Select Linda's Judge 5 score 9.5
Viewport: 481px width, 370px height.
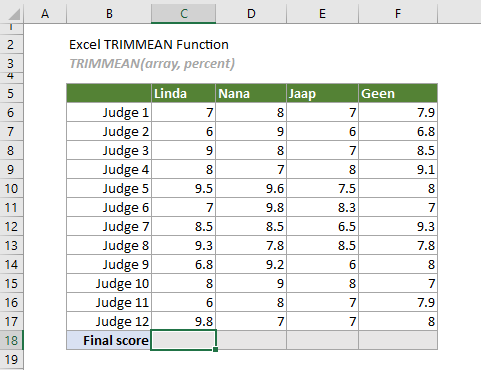183,188
